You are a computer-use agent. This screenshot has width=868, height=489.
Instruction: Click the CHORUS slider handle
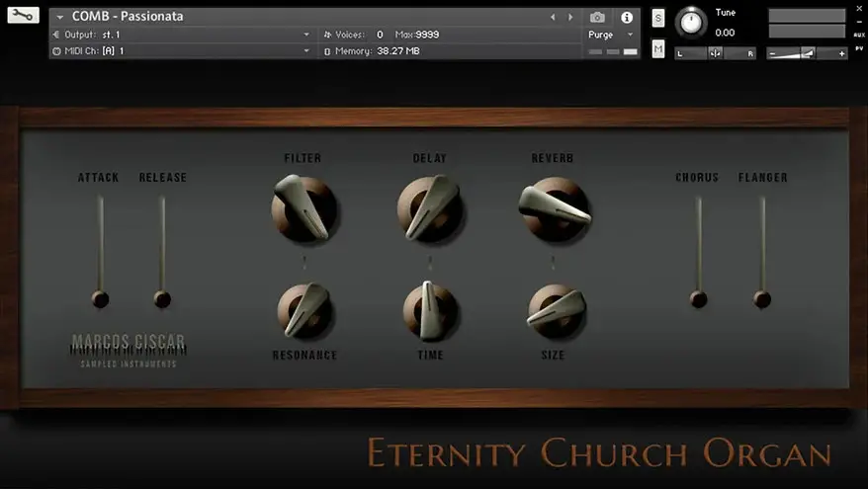point(699,299)
